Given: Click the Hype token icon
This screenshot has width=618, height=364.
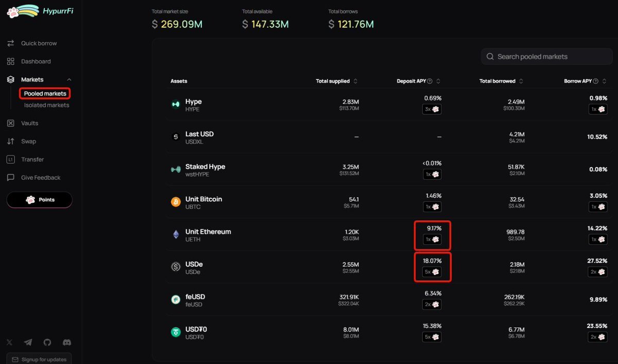Looking at the screenshot, I should (x=176, y=105).
